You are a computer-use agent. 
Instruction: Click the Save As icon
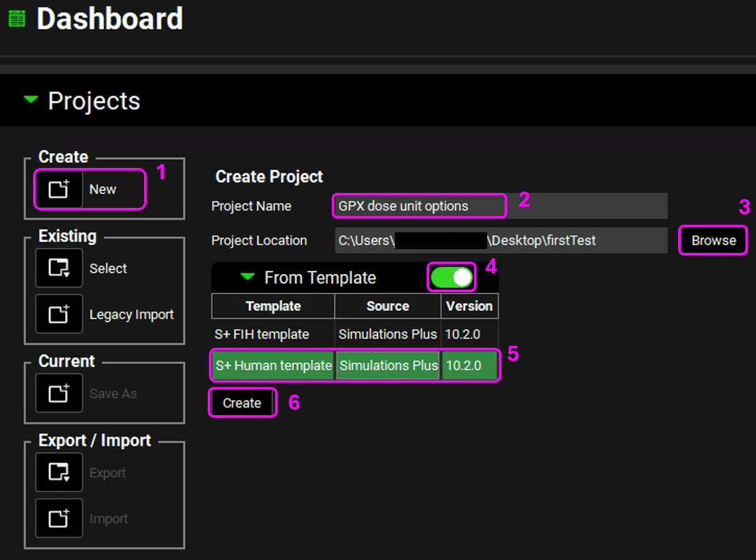(x=59, y=393)
